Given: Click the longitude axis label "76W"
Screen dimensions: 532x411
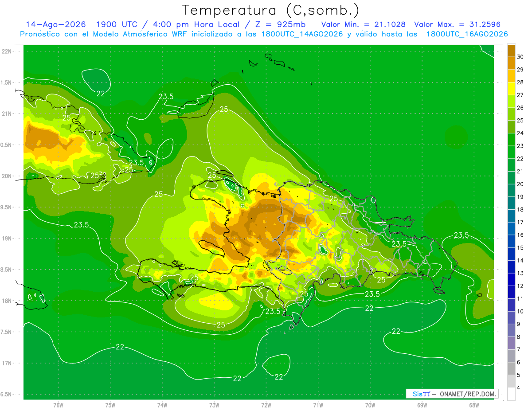Looking at the screenshot, I should click(x=58, y=405).
